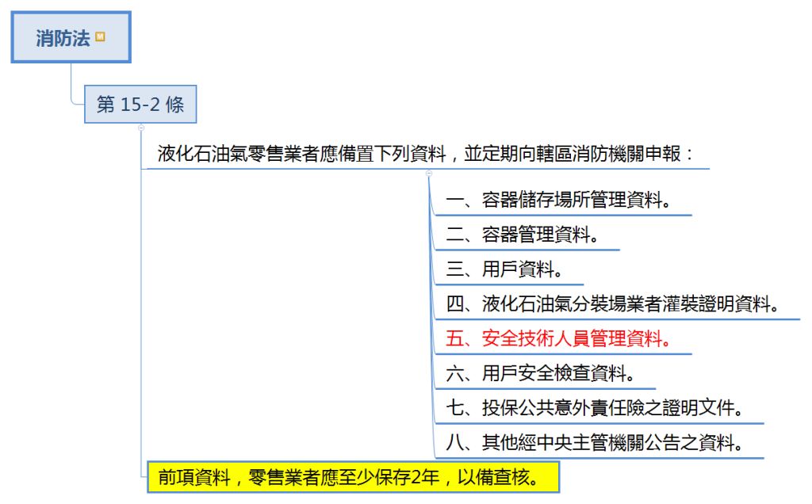
Task: Select the 第 15-2 條 topic node
Action: (140, 105)
